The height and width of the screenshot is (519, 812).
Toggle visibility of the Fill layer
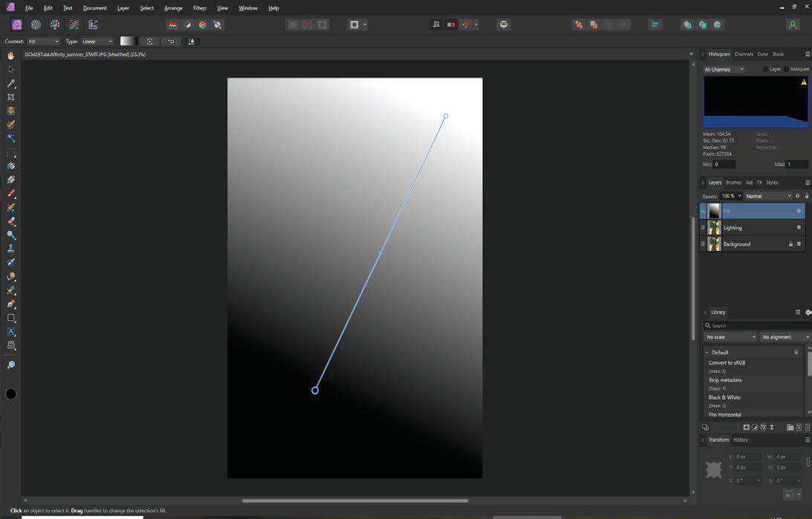[799, 211]
